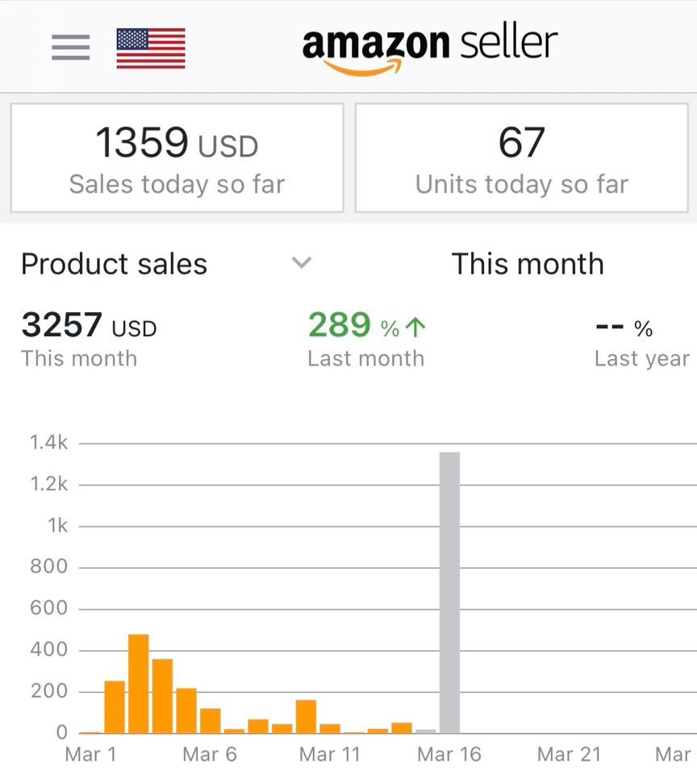Tap the US flag marketplace icon
The width and height of the screenshot is (697, 784).
pyautogui.click(x=151, y=48)
